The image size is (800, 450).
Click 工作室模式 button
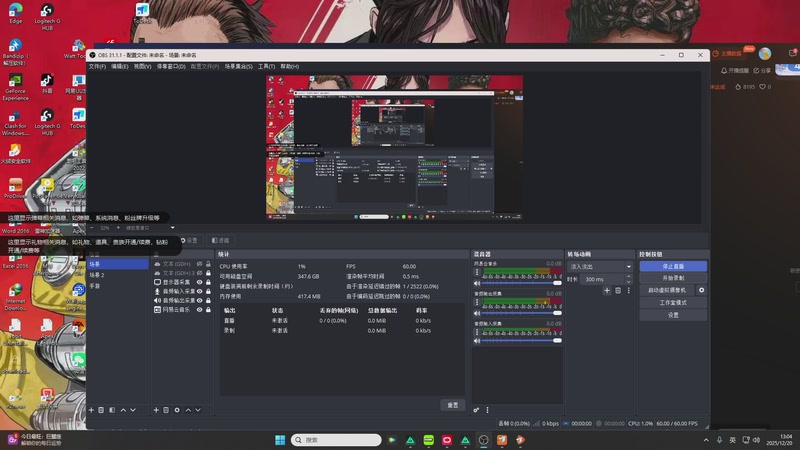pos(673,303)
